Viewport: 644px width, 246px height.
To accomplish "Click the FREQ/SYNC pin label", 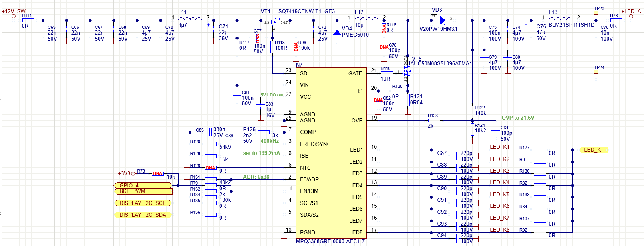I will (x=315, y=144).
